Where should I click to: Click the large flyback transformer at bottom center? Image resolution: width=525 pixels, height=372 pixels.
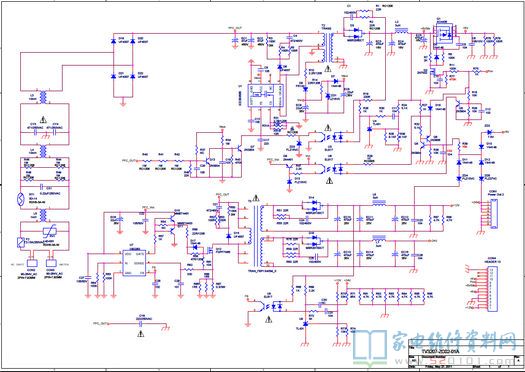(257, 234)
